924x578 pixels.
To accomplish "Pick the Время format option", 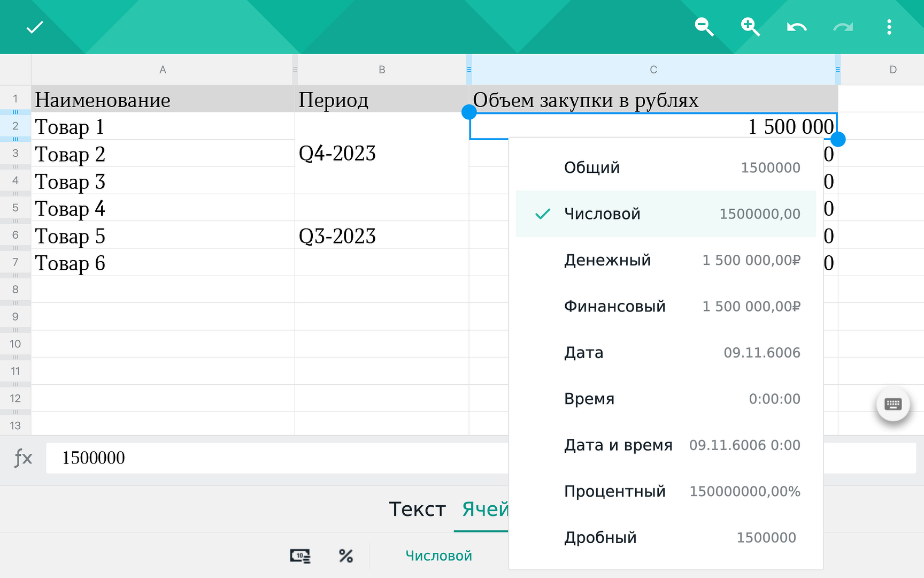I will pos(666,399).
